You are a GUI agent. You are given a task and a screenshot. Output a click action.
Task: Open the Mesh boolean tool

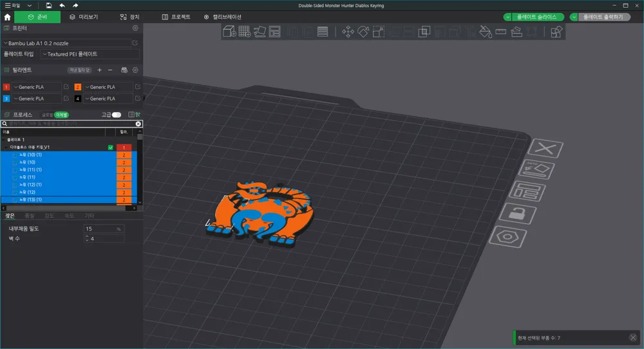[x=424, y=32]
